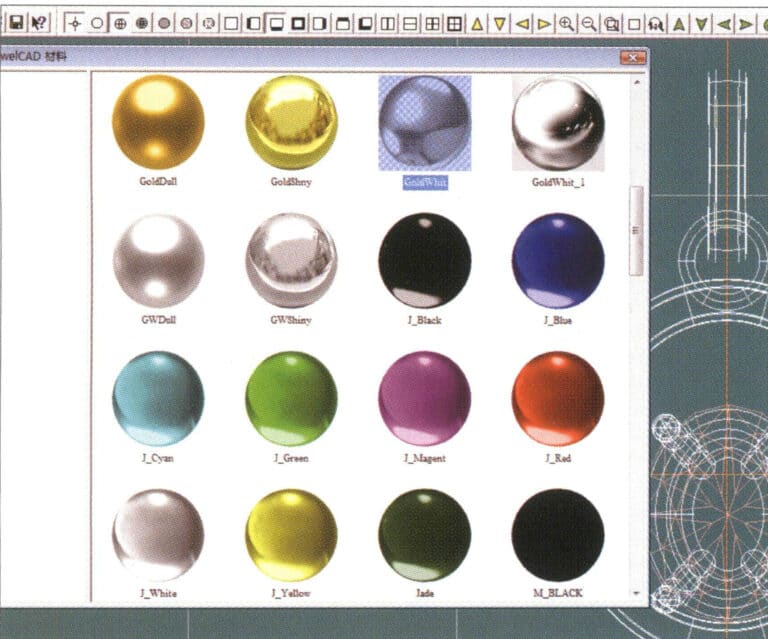This screenshot has width=768, height=639.
Task: Click the green left arrow icon
Action: tap(724, 24)
